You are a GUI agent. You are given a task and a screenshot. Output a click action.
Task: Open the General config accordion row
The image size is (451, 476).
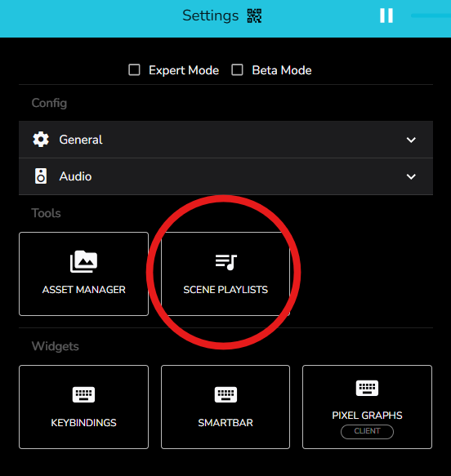225,140
